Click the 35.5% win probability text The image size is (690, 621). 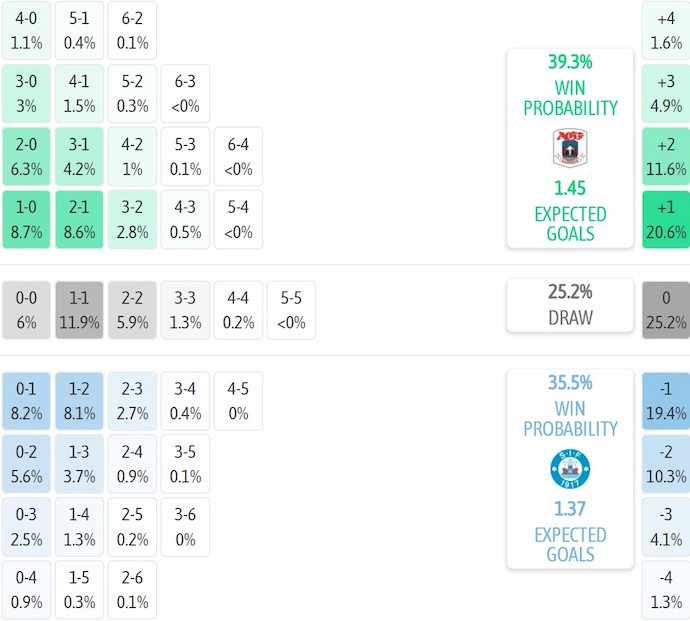pos(570,382)
